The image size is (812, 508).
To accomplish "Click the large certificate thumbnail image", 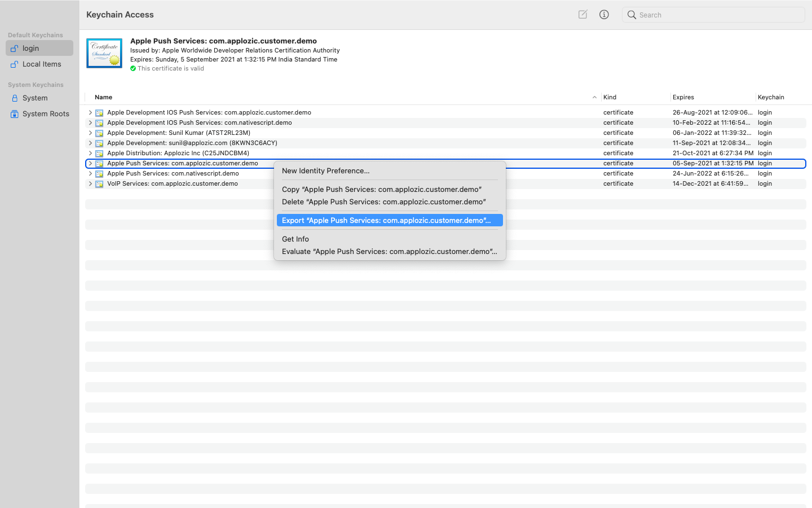I will point(104,53).
